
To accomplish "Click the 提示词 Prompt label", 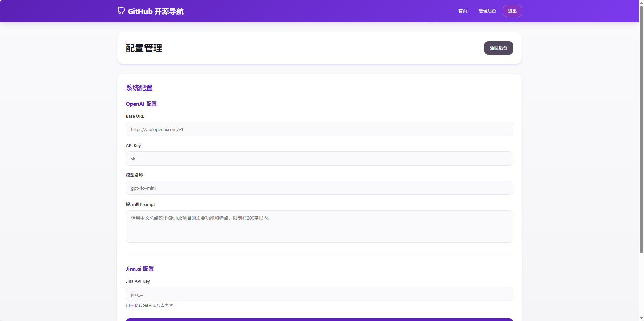I will (x=140, y=205).
